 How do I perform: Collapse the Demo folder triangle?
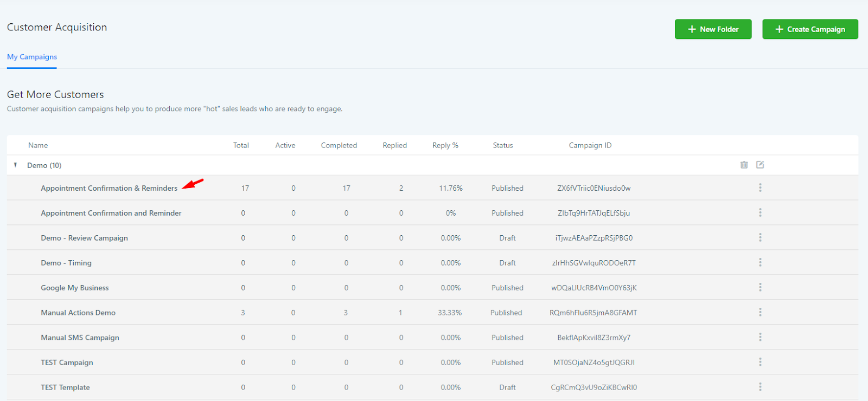pos(15,165)
